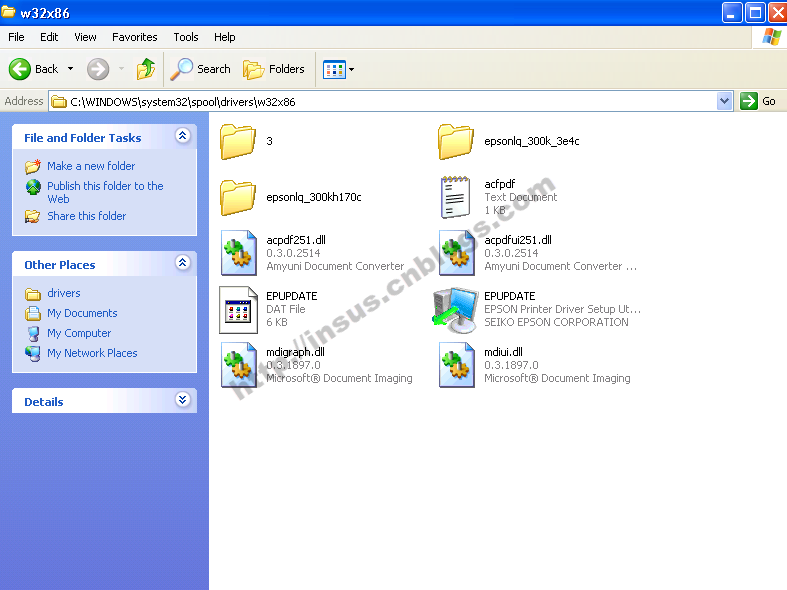Toggle the Folders pane button
The image size is (787, 590).
[274, 69]
